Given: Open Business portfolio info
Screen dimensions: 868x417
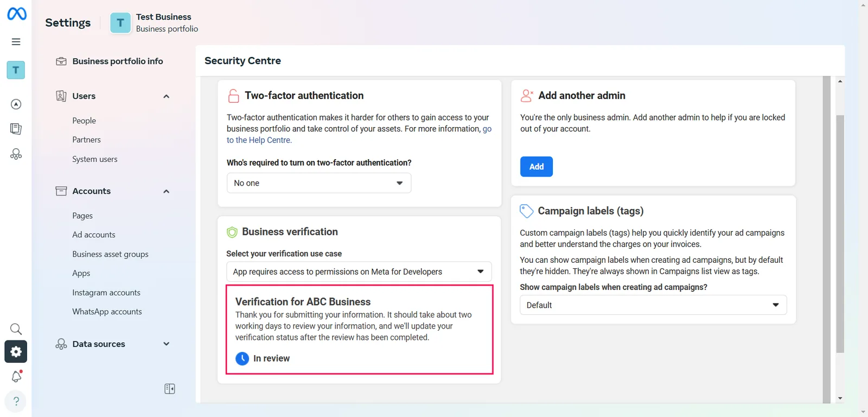Looking at the screenshot, I should (110, 61).
